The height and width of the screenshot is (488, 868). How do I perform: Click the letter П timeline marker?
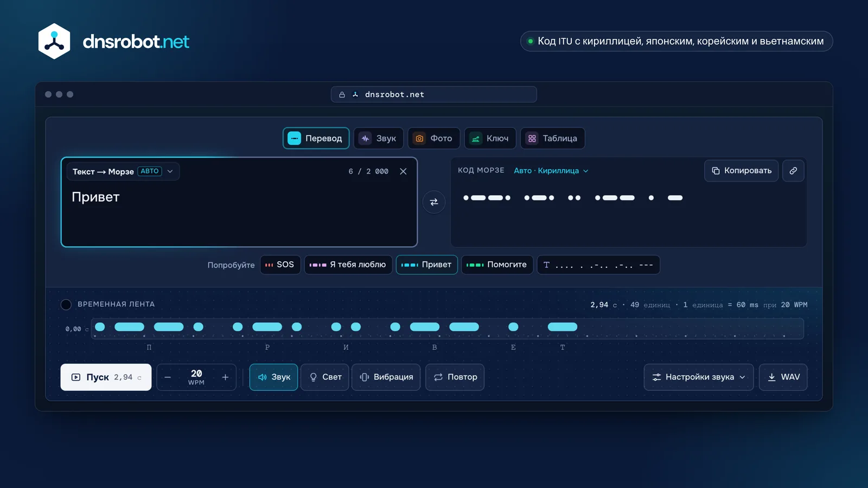(149, 348)
